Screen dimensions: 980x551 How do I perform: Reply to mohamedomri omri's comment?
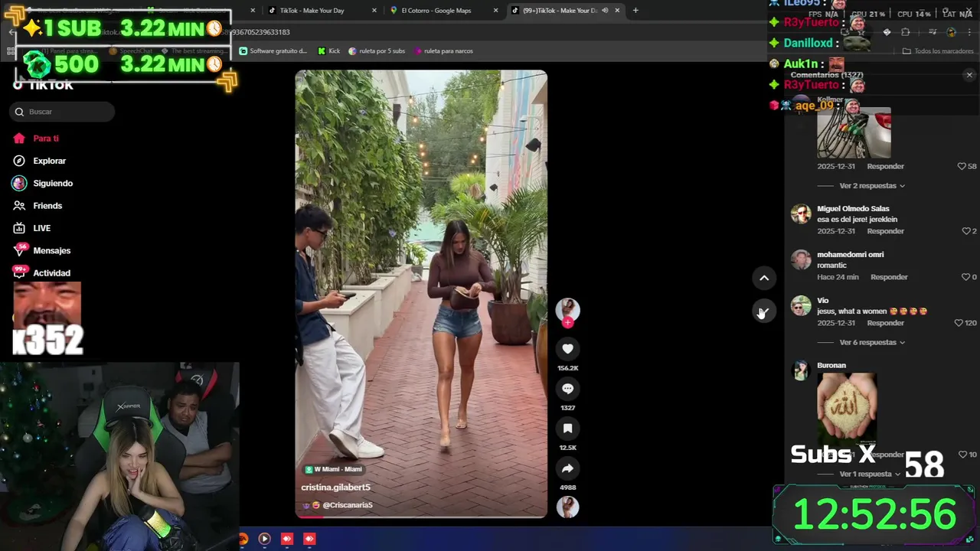point(889,277)
